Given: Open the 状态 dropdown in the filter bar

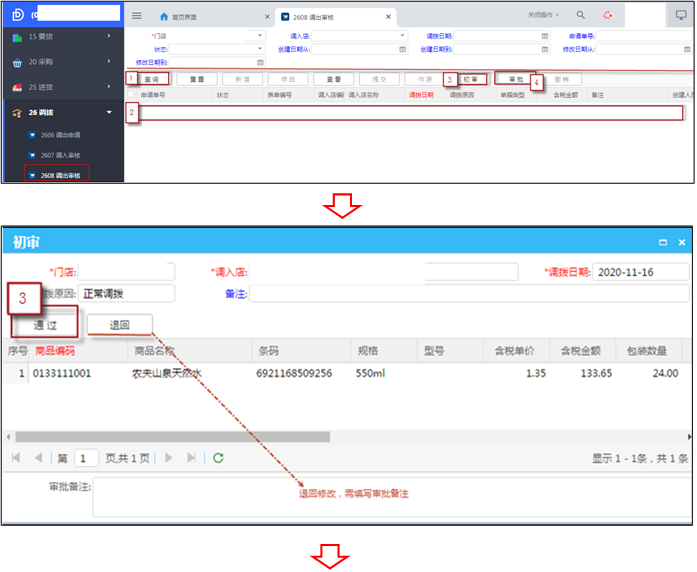Looking at the screenshot, I should (x=260, y=48).
